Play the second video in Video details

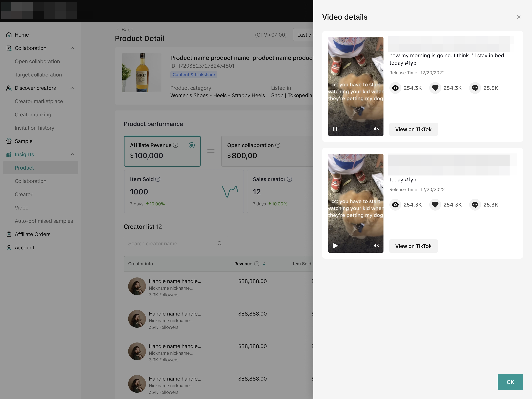335,245
